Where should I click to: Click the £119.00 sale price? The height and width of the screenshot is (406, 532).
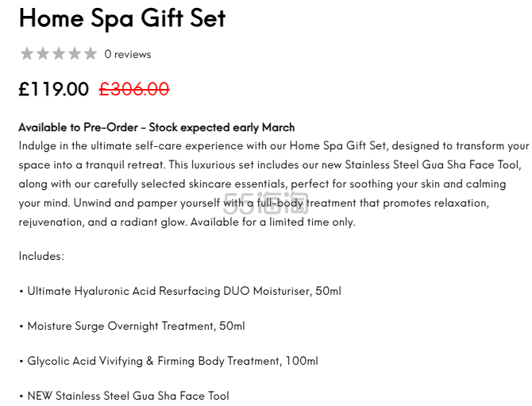(54, 89)
